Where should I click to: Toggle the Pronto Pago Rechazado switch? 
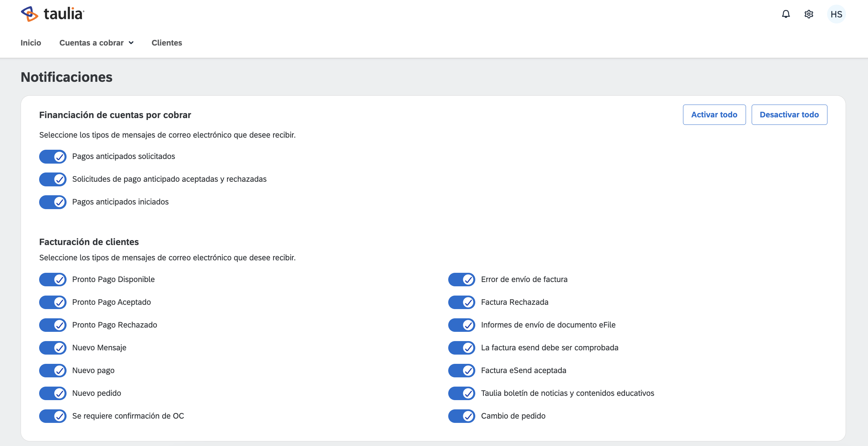tap(53, 325)
